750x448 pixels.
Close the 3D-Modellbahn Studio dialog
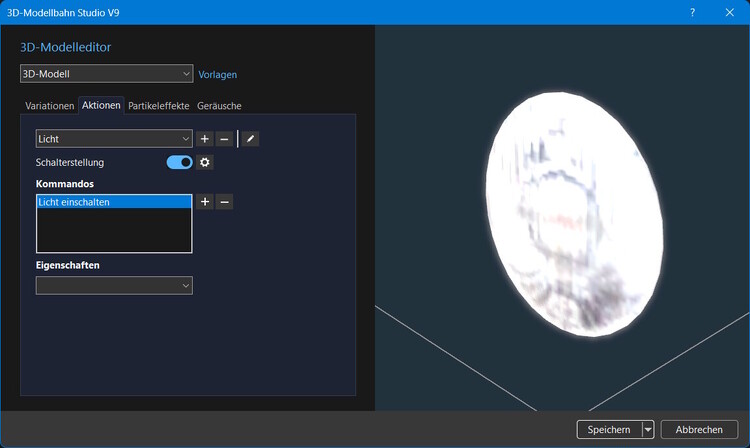(729, 12)
